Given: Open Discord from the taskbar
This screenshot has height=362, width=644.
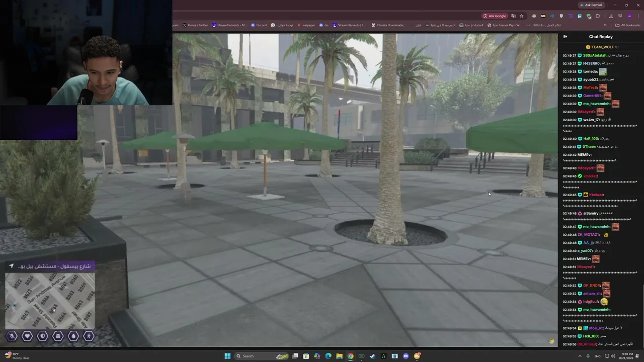Looking at the screenshot, I should pyautogui.click(x=406, y=356).
